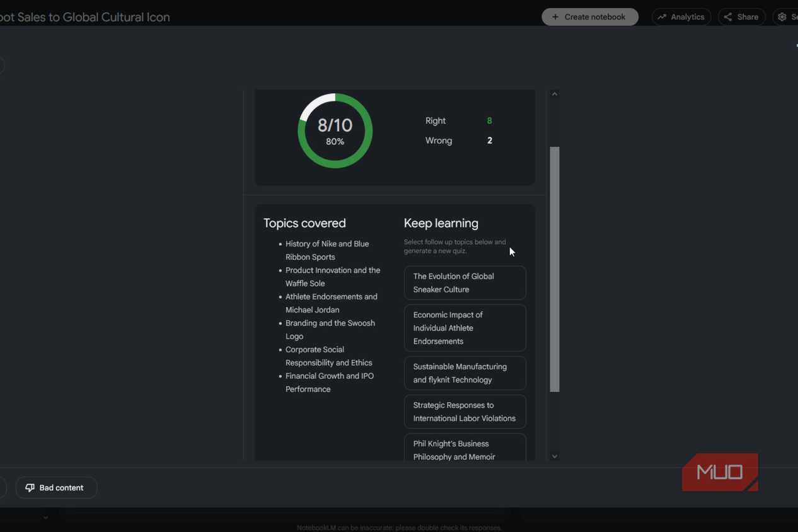Click the History of Nike and Blue Ribbon Sports item
This screenshot has height=532, width=798.
pyautogui.click(x=327, y=250)
